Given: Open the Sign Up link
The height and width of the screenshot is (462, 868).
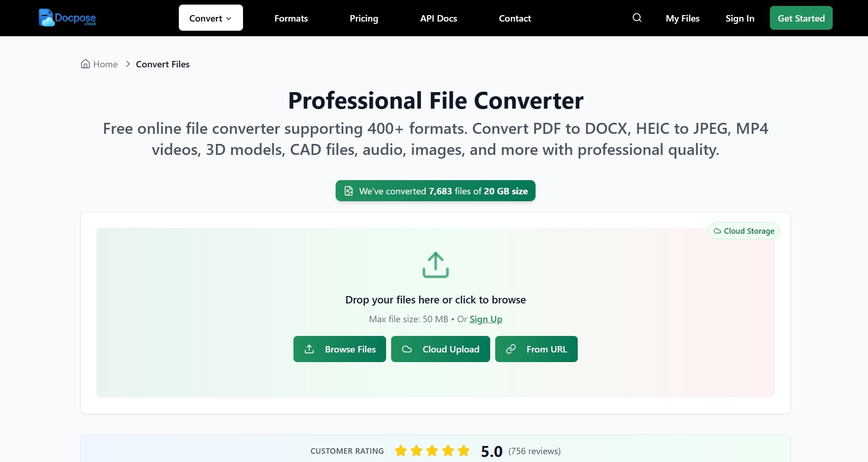Looking at the screenshot, I should 486,319.
